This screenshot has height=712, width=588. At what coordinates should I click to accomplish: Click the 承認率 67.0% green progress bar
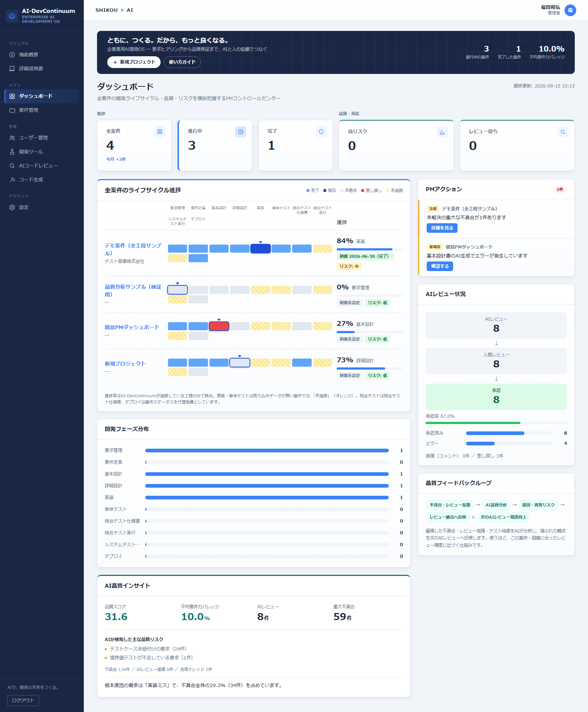(x=496, y=423)
